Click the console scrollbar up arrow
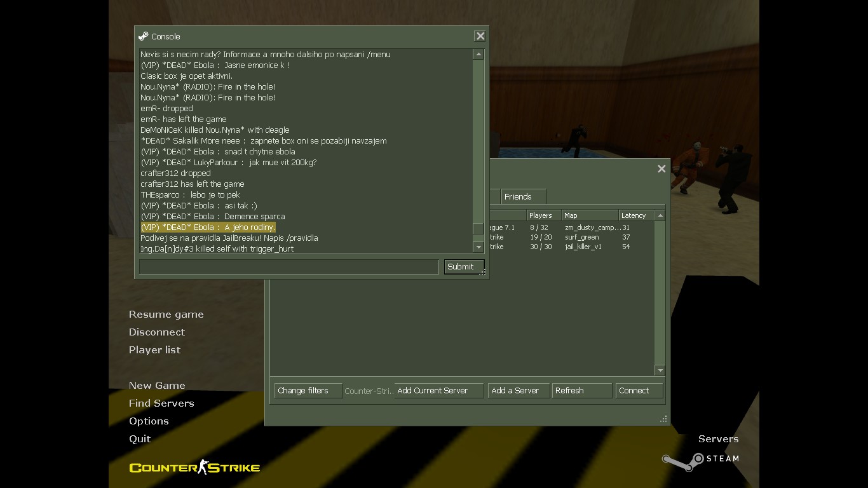The image size is (868, 488). pyautogui.click(x=478, y=55)
